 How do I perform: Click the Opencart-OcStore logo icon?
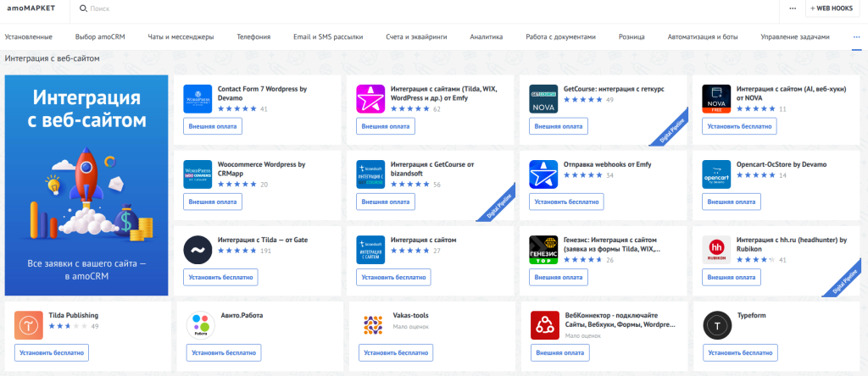point(716,174)
